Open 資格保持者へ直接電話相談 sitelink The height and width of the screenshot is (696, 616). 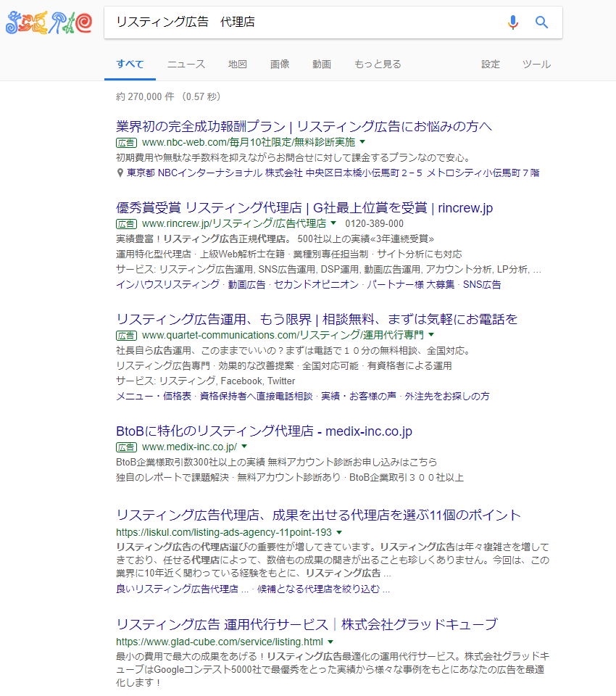[x=256, y=396]
